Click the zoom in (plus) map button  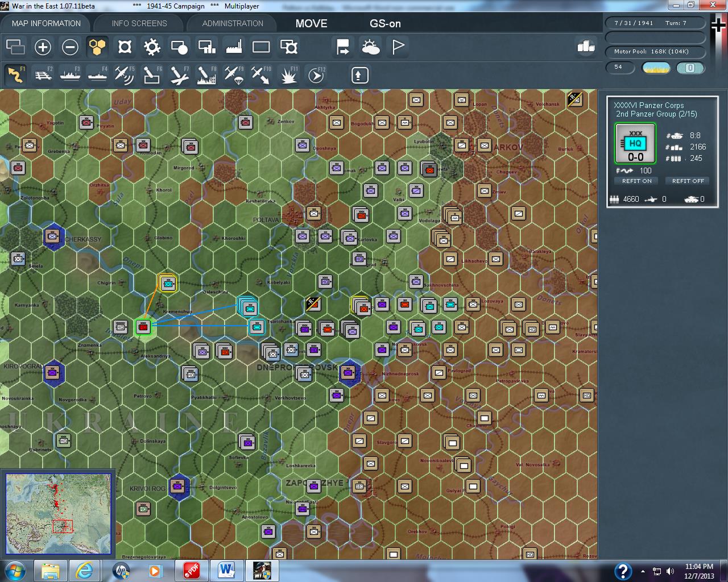click(43, 47)
